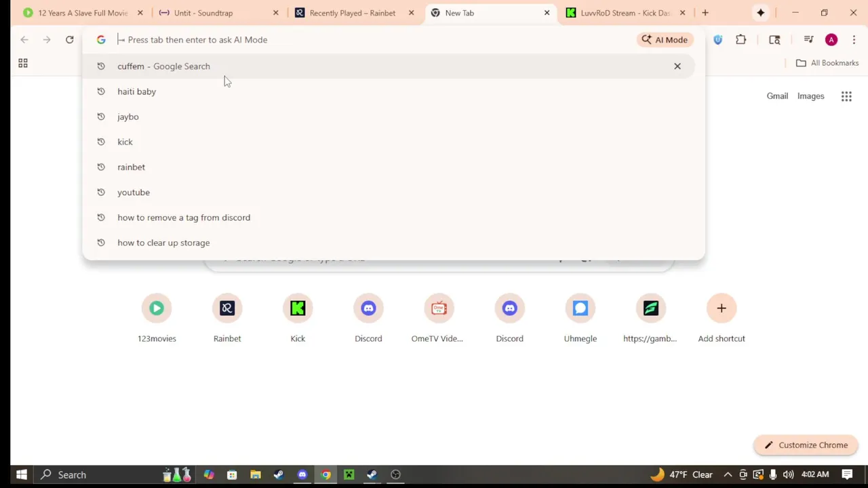Open the first Discord shortcut
868x488 pixels.
[368, 320]
